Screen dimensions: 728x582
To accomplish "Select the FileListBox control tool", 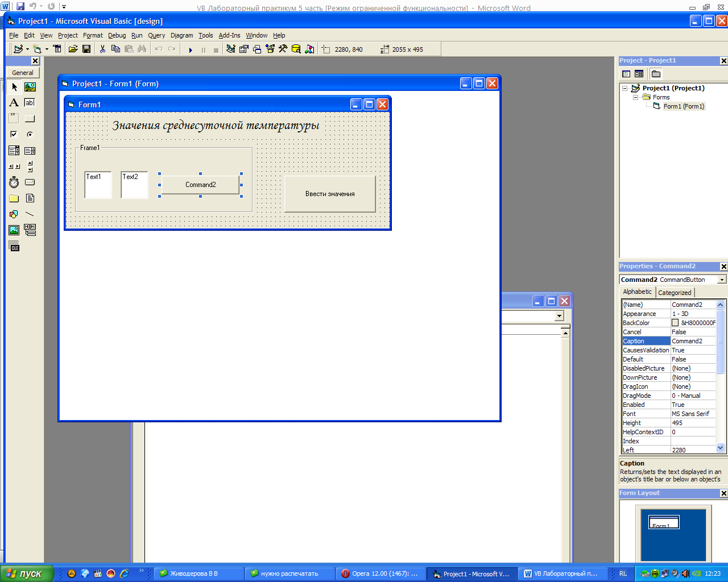I will [x=30, y=198].
